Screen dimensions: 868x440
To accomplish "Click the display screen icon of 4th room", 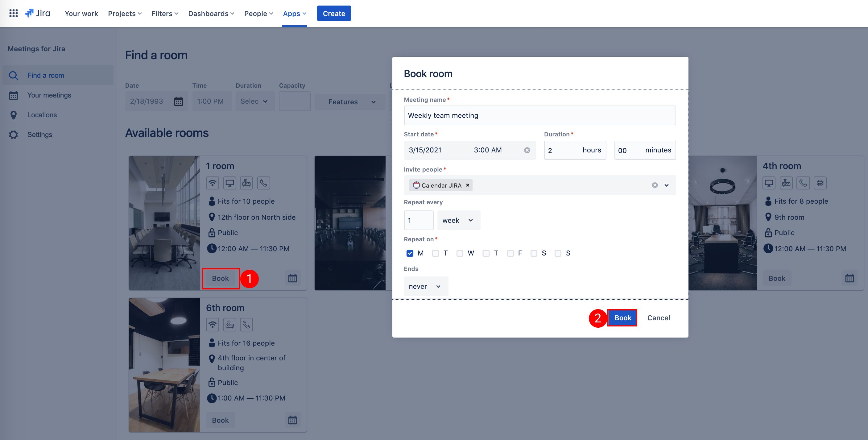I will click(x=769, y=183).
